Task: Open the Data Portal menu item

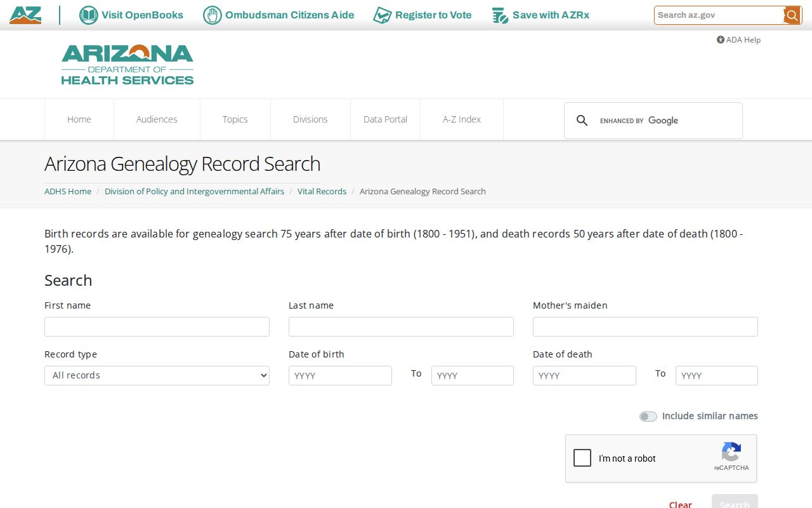Action: coord(386,119)
